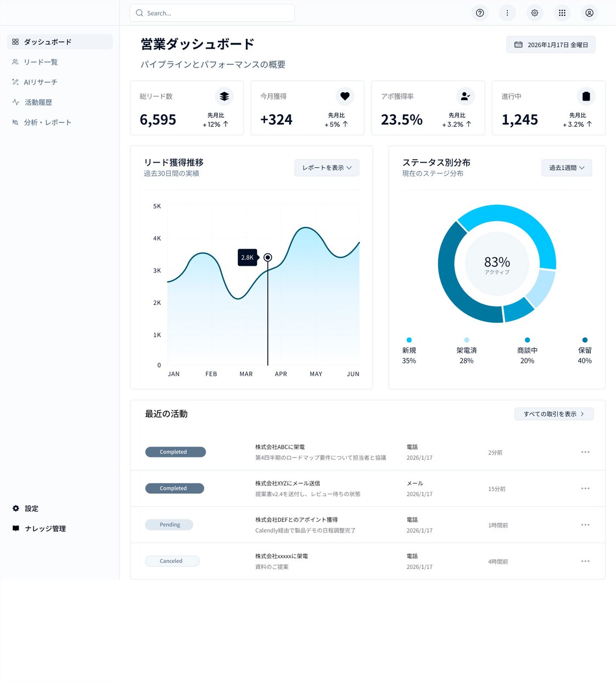The image size is (616, 681).
Task: Click the 2.8K tooltip label on chart
Action: [x=248, y=257]
